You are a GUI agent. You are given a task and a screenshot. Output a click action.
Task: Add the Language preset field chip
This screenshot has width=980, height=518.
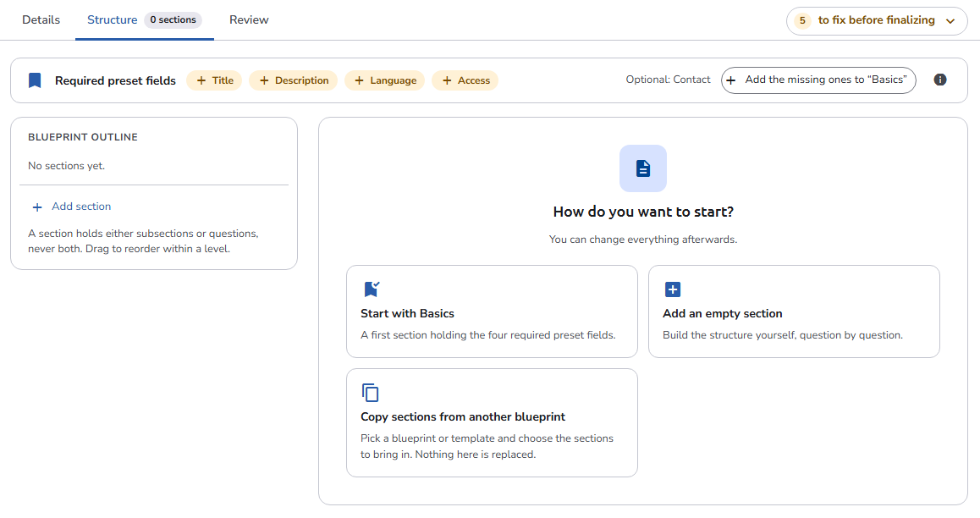tap(385, 80)
